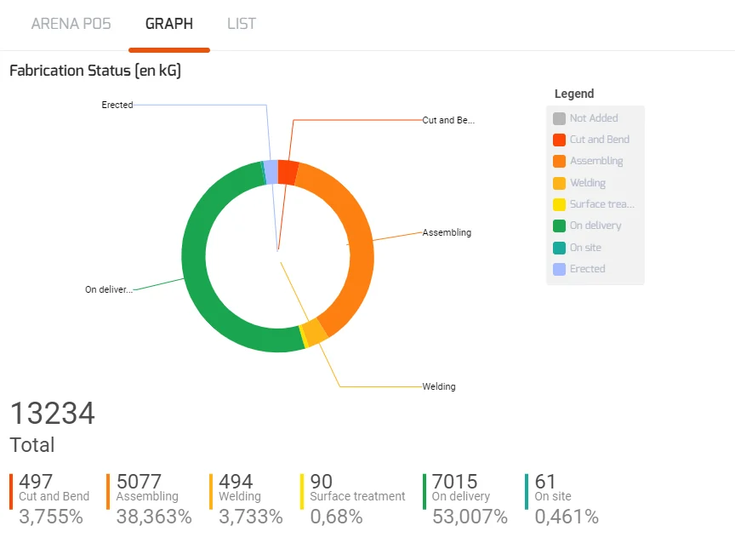Click the Erected light blue legend swatch
Image resolution: width=735 pixels, height=560 pixels.
click(559, 269)
